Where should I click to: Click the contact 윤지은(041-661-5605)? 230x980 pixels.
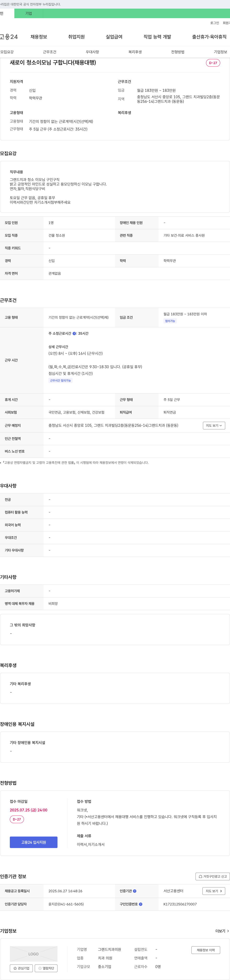coord(66,904)
